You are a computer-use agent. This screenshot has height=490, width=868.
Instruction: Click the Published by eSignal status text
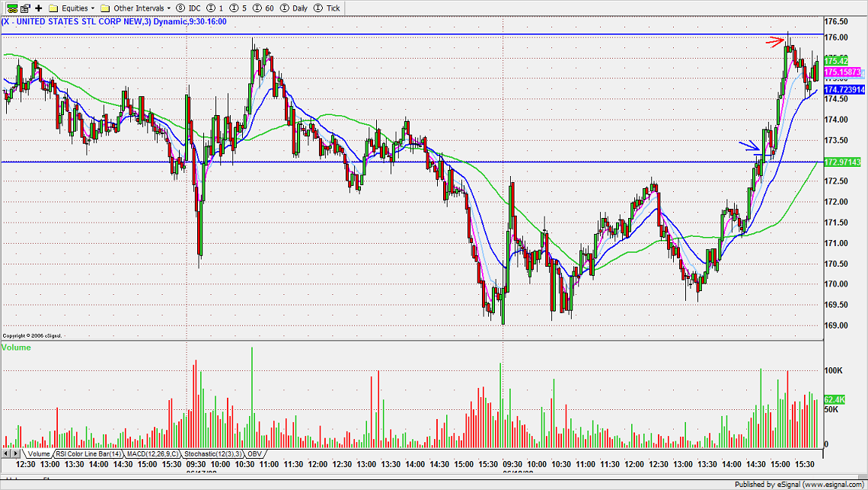pos(799,485)
